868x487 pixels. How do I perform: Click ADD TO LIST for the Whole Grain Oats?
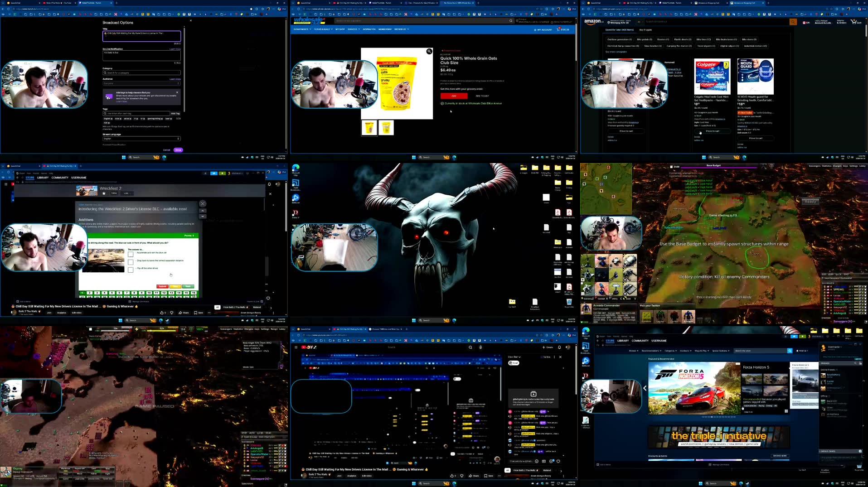482,96
